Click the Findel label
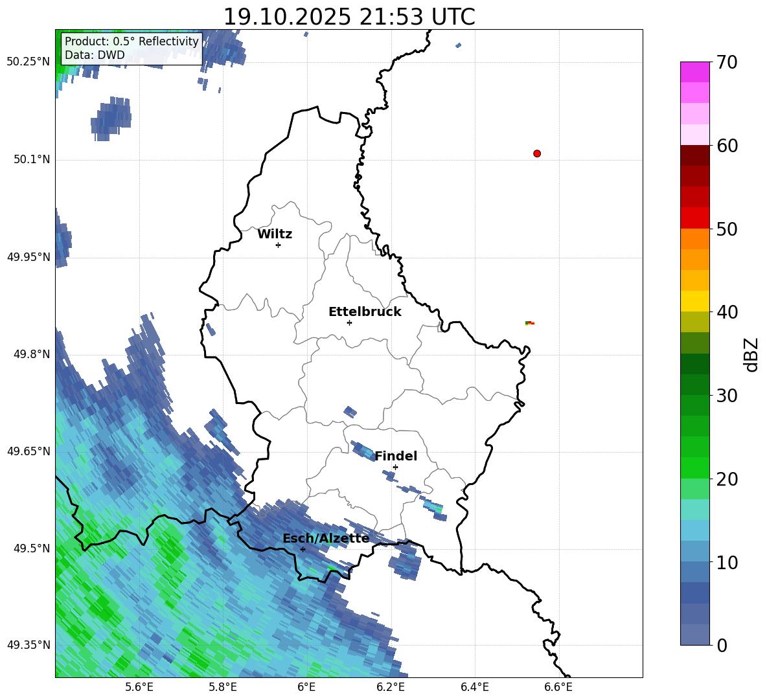The height and width of the screenshot is (700, 767). click(x=396, y=456)
